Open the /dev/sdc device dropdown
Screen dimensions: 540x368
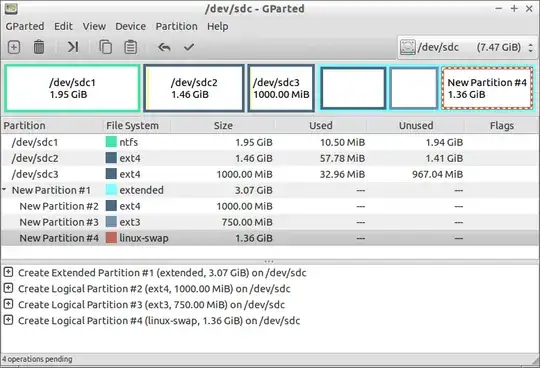point(467,47)
